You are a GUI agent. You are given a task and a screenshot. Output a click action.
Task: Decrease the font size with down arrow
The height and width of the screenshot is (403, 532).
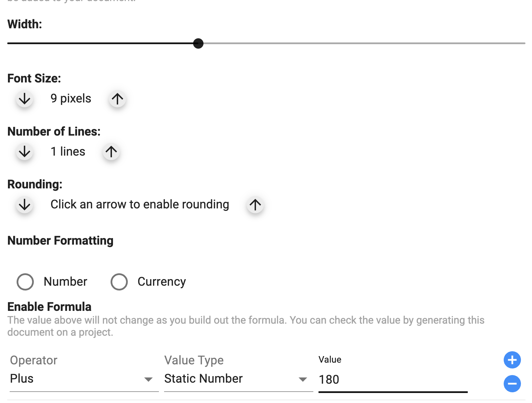tap(25, 99)
